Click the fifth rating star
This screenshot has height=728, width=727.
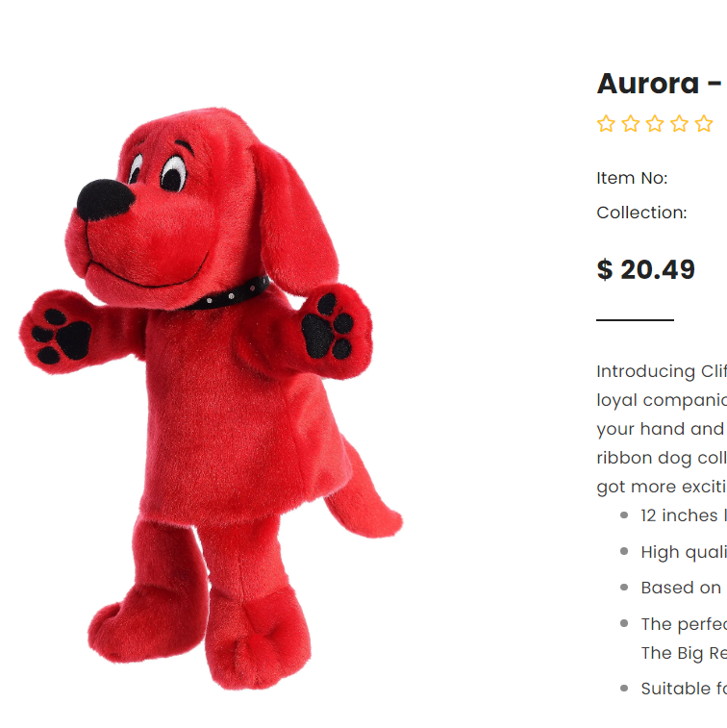pyautogui.click(x=704, y=123)
